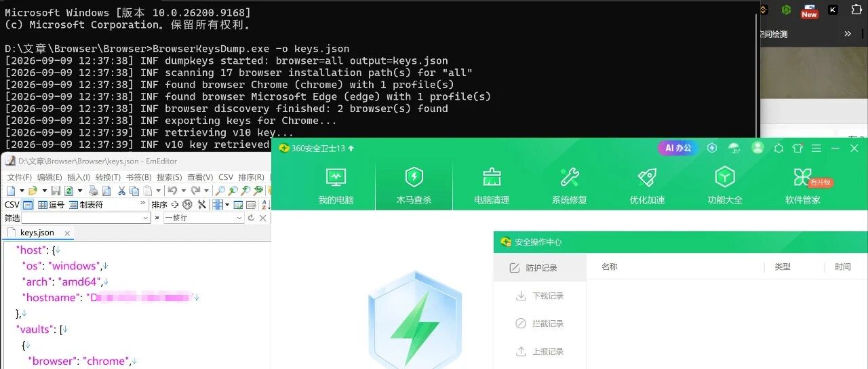Open the 文件(F) menu in EmEditor
868x369 pixels.
tap(20, 178)
